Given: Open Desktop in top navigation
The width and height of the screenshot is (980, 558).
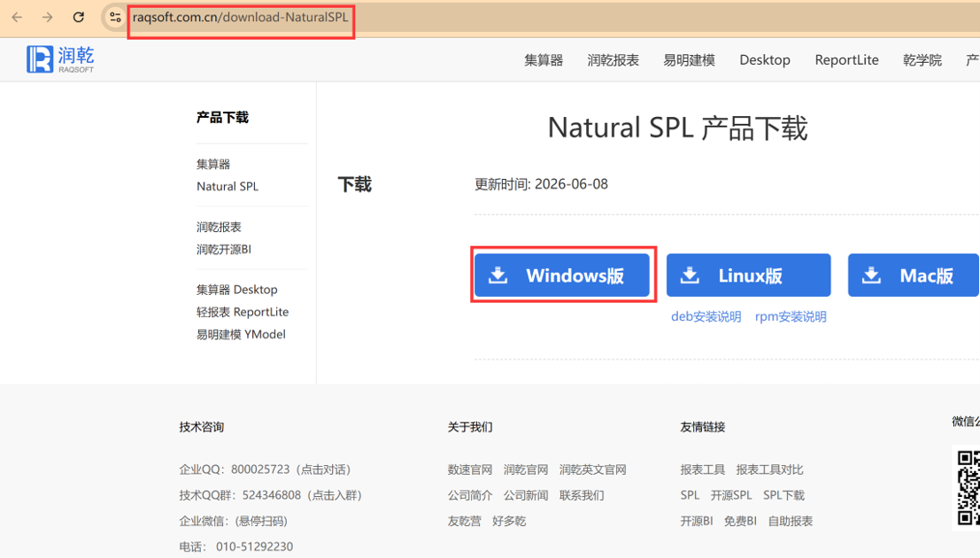Looking at the screenshot, I should (x=765, y=60).
